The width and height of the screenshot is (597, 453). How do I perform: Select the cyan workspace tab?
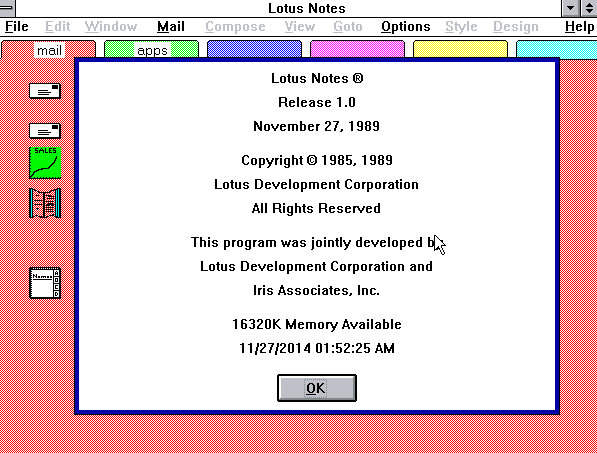pyautogui.click(x=557, y=49)
